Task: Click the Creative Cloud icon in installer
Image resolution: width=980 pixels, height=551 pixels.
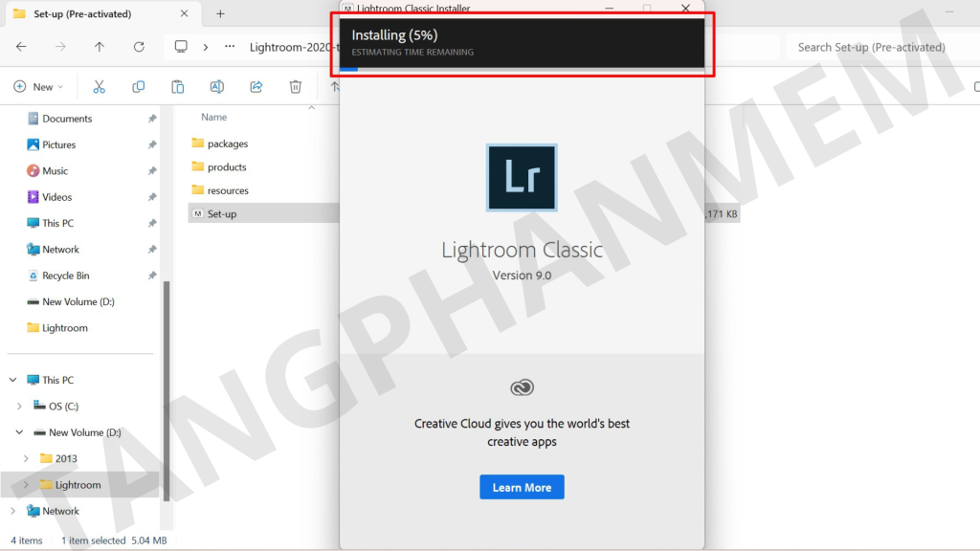Action: (522, 388)
